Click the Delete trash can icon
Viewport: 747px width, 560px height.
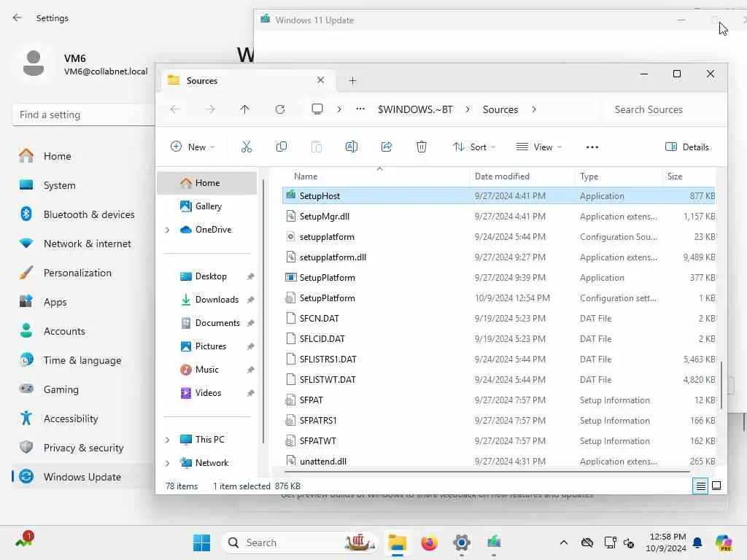click(x=422, y=147)
